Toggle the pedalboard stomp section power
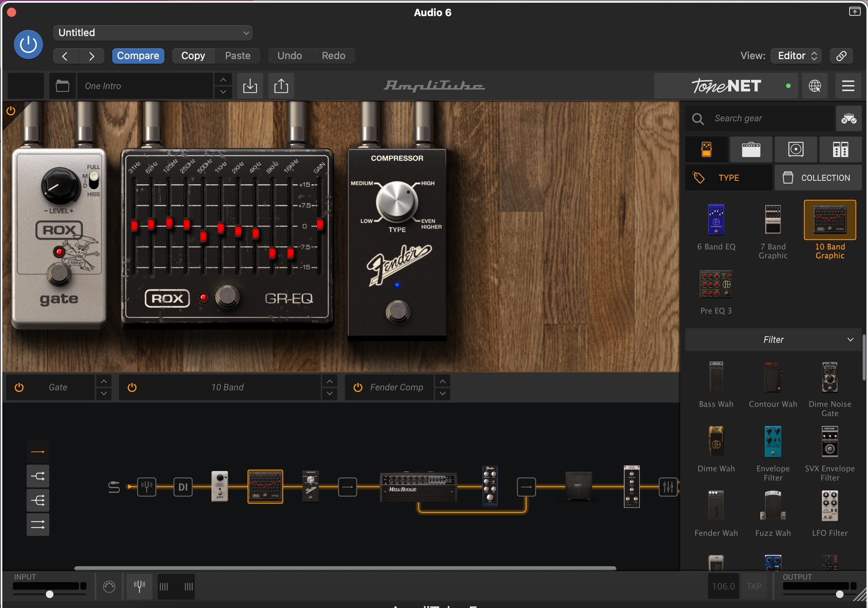The height and width of the screenshot is (608, 868). coord(11,111)
